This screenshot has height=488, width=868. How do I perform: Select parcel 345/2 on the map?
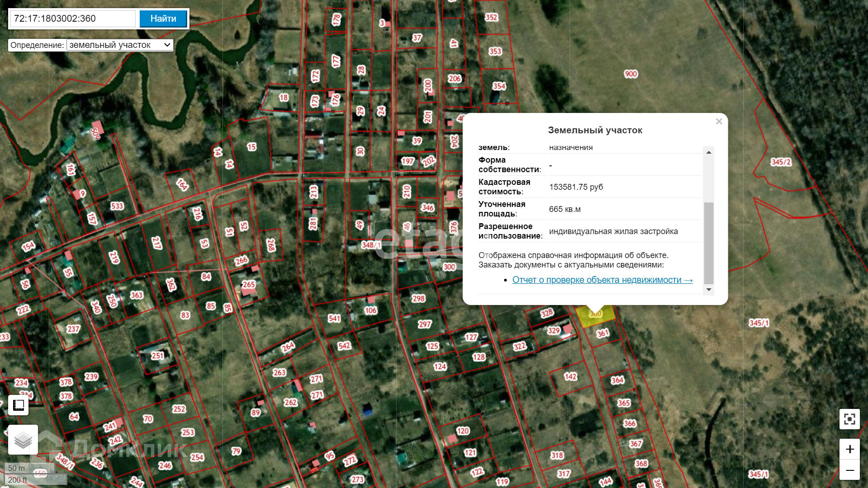coord(781,162)
